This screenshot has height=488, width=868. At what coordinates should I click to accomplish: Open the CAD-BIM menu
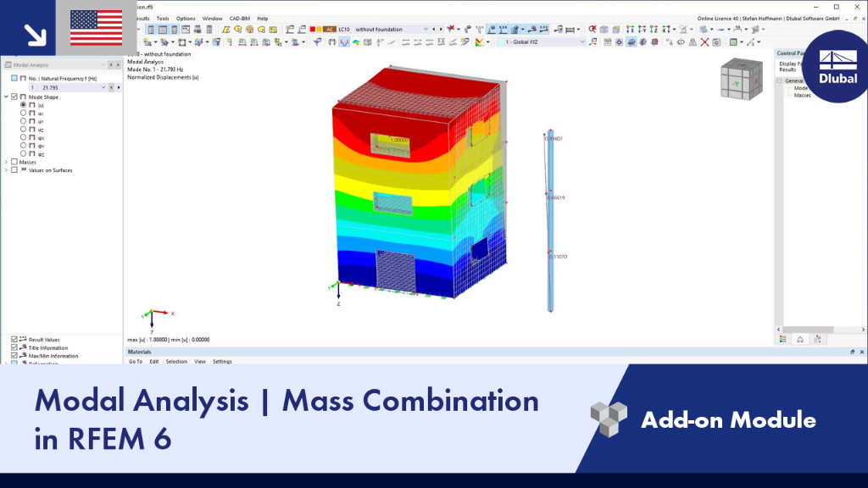coord(240,19)
